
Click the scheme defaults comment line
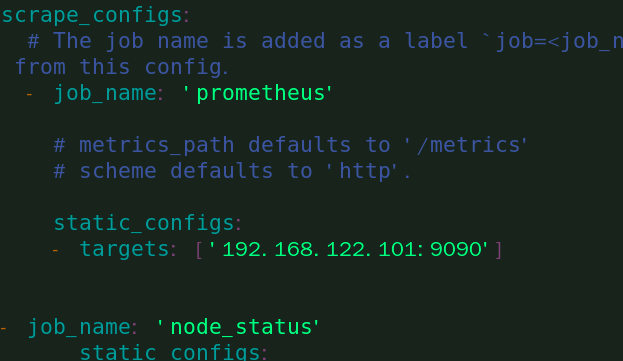(232, 171)
